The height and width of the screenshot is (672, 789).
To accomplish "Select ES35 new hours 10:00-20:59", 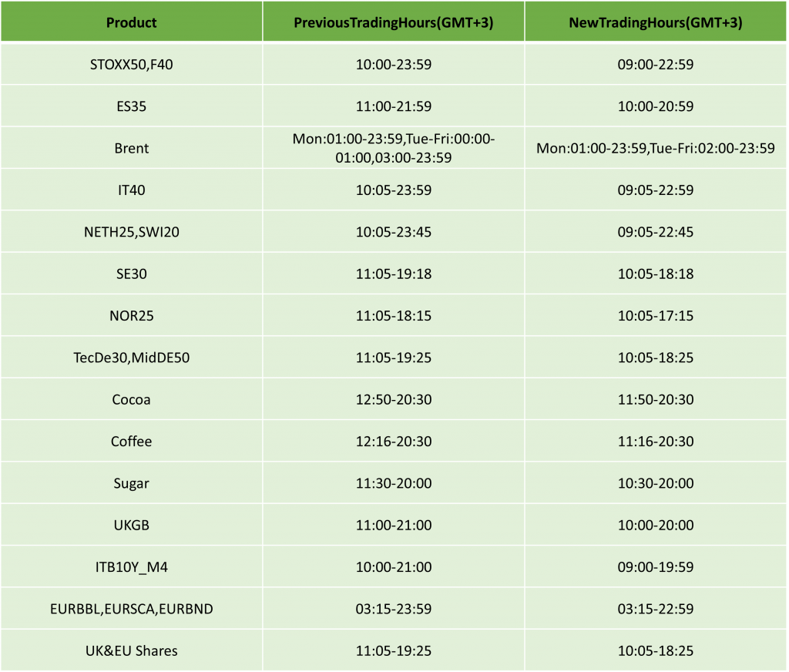I will click(x=656, y=106).
